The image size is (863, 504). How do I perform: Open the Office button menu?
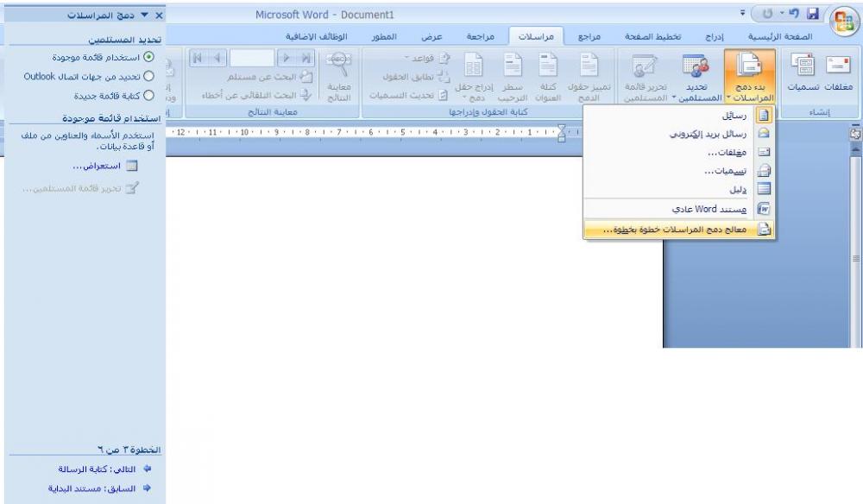[x=843, y=21]
